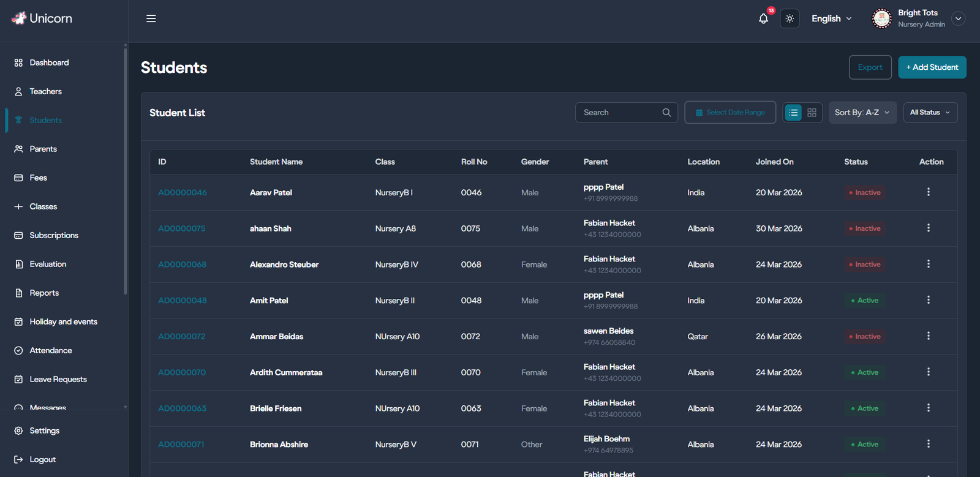Open action menu for ahaan Shah

(x=929, y=228)
